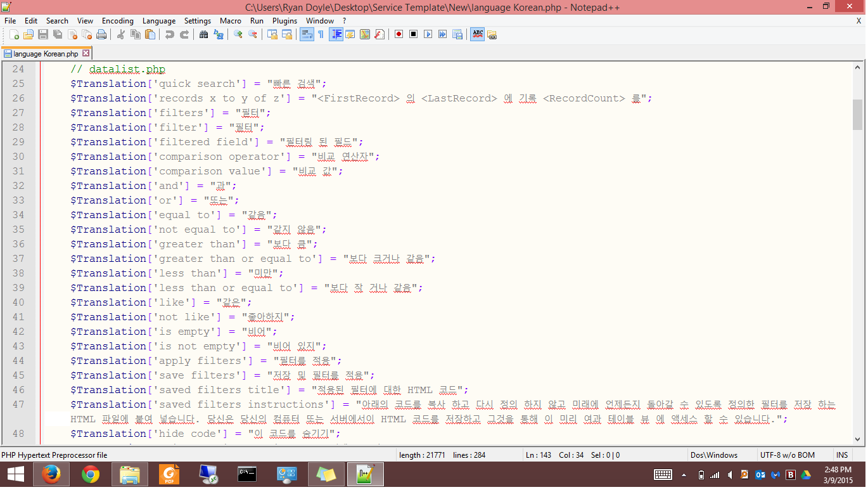Toggle synchronize horizontal scrolling button
The width and height of the screenshot is (868, 492).
click(x=286, y=34)
